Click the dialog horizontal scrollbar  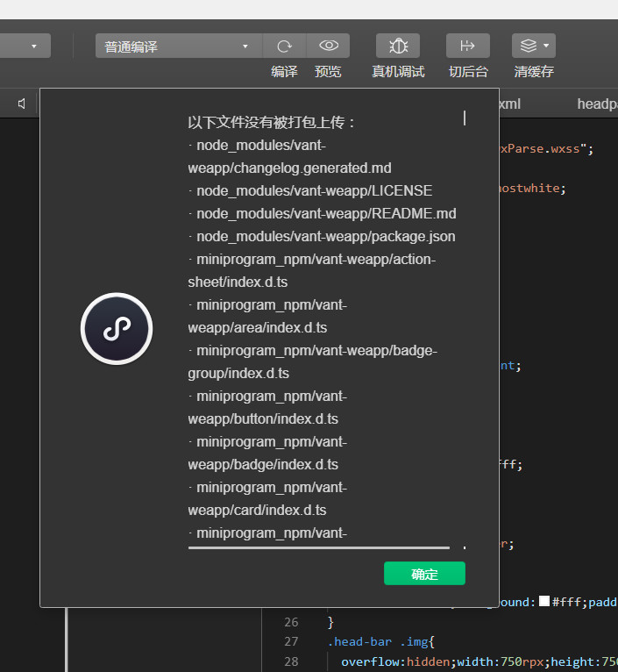(x=318, y=547)
